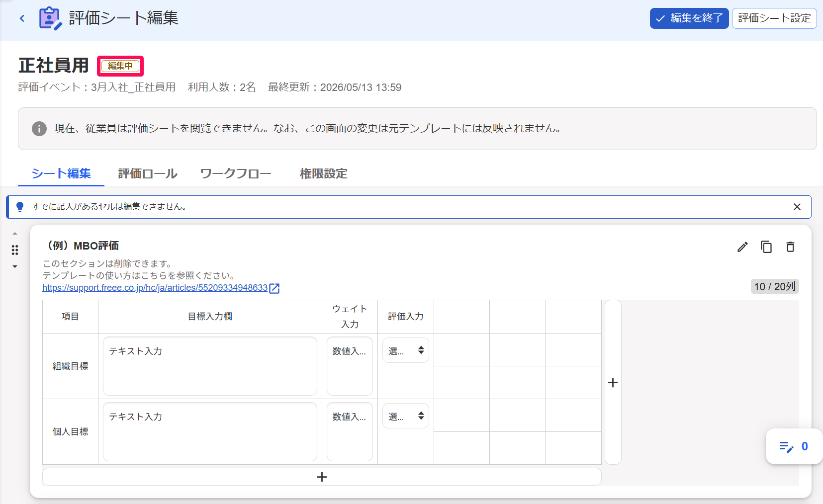This screenshot has height=504, width=823.
Task: Open the 選択 dropdown in 個人目標 row
Action: tap(406, 416)
